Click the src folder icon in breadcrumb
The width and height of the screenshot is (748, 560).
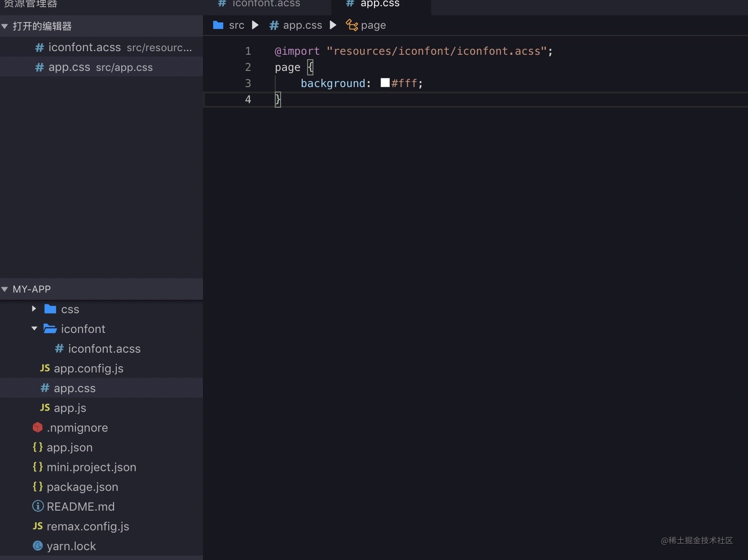(x=218, y=25)
